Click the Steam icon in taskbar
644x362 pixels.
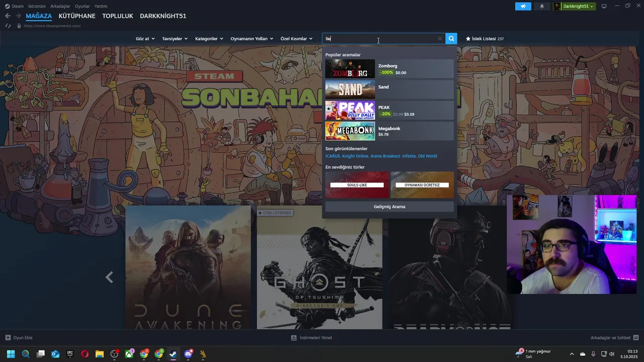174,354
